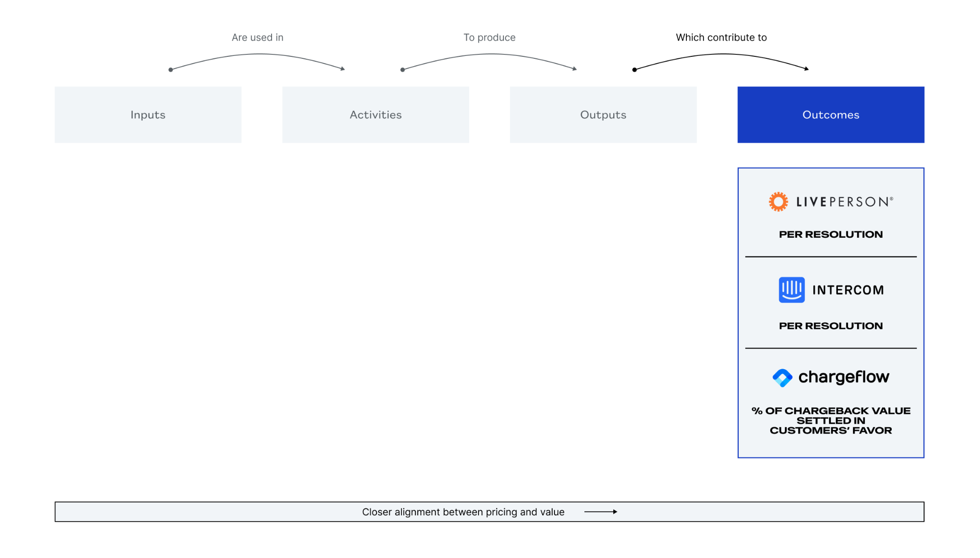Click the Outcomes vendor panel border

point(738,168)
